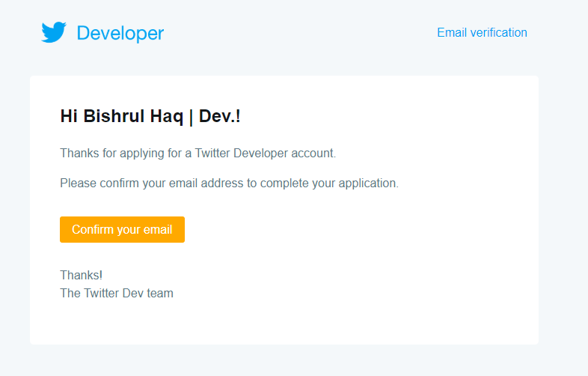588x376 pixels.
Task: Open the Email verification link
Action: click(x=482, y=33)
